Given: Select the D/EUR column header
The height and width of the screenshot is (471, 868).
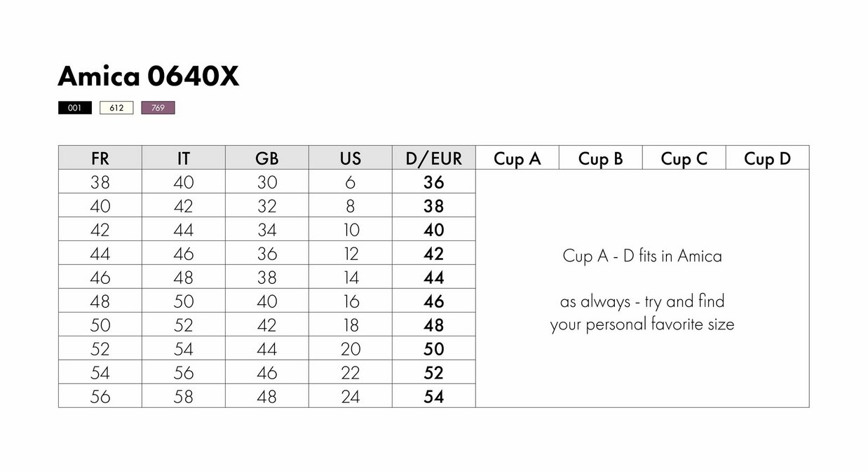Looking at the screenshot, I should [434, 158].
